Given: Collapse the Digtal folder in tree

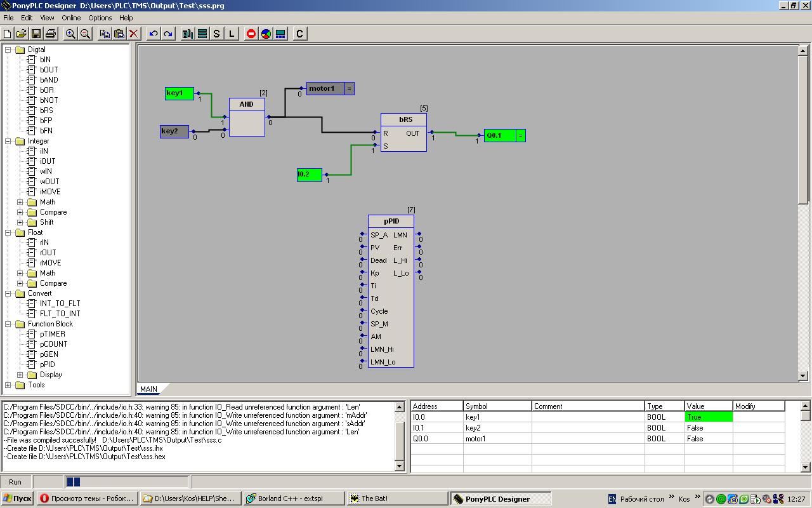Looking at the screenshot, I should [8, 50].
